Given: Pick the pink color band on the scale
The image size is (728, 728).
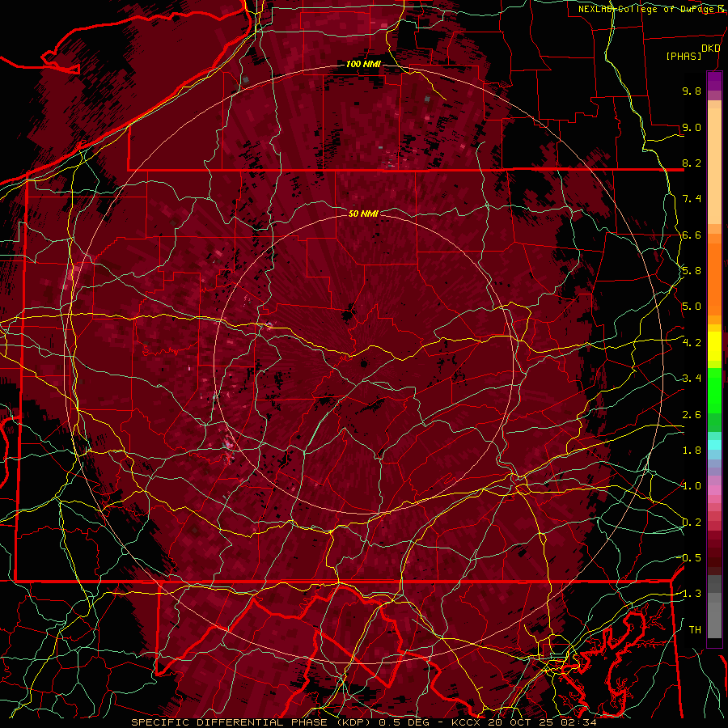Looking at the screenshot, I should click(x=714, y=490).
